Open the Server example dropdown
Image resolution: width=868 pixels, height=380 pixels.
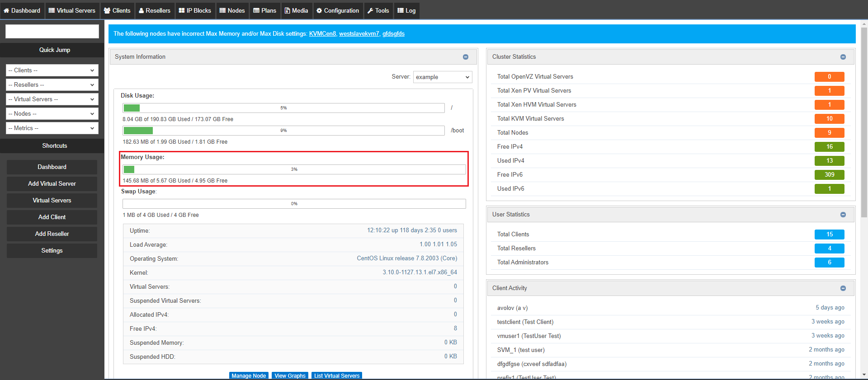(443, 77)
